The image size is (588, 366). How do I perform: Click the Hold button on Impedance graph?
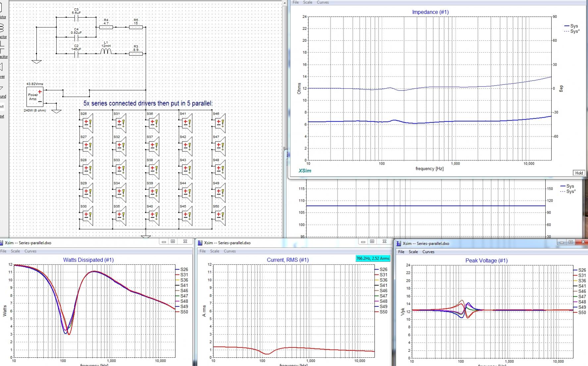tap(579, 173)
